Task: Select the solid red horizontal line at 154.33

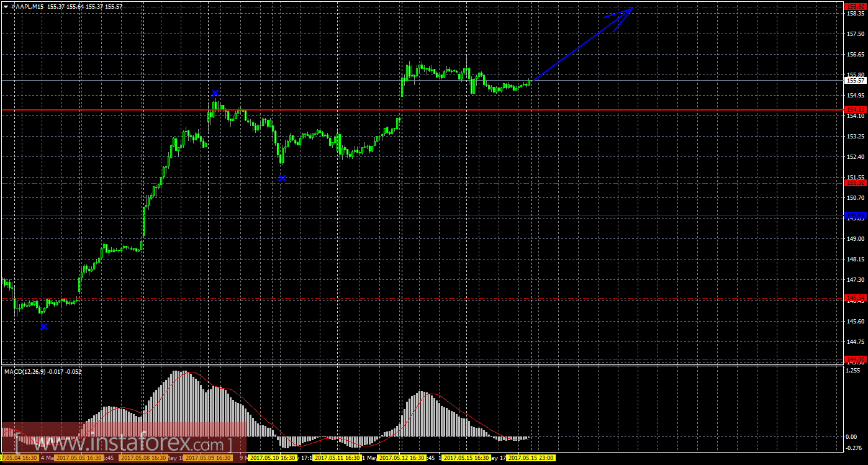Action: (x=422, y=110)
